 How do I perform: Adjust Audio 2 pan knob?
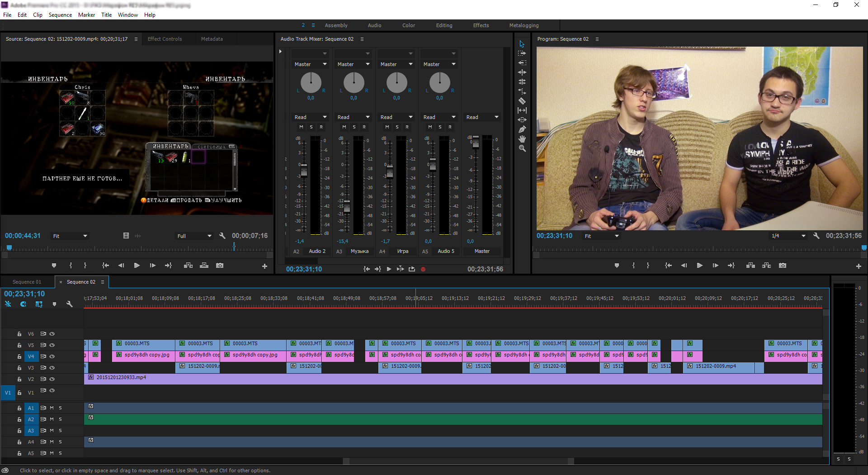[x=311, y=82]
